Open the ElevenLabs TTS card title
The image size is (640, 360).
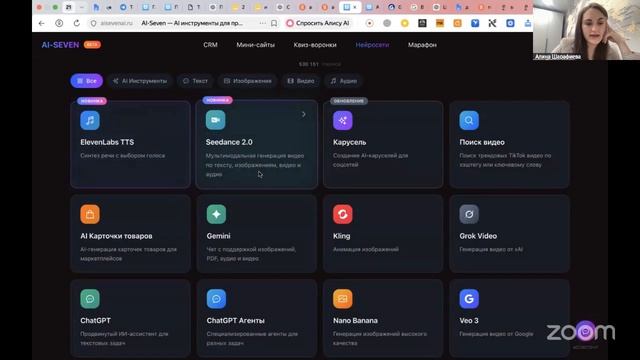click(107, 142)
